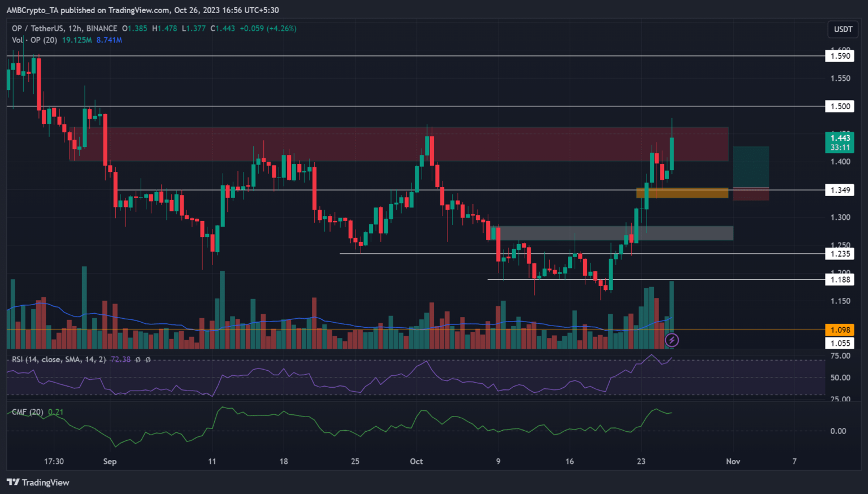Select the RSI (14, close, SMA) indicator legend
Viewport: 868px width, 494px height.
click(59, 359)
